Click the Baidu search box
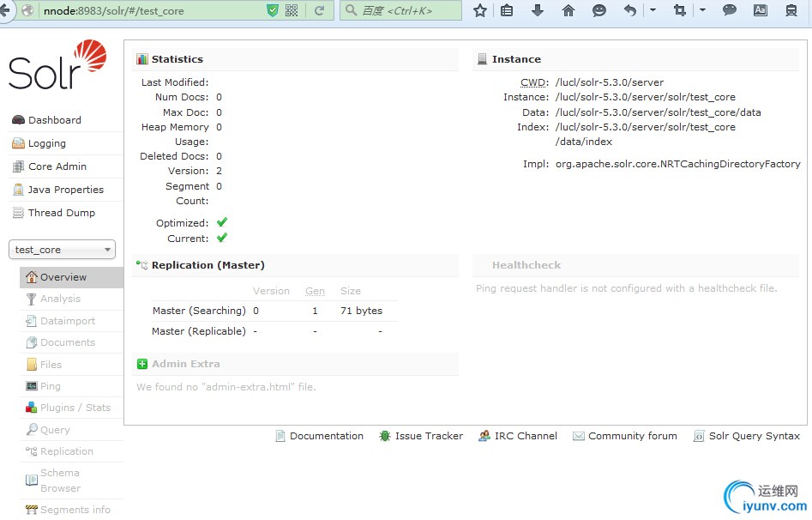 click(400, 10)
